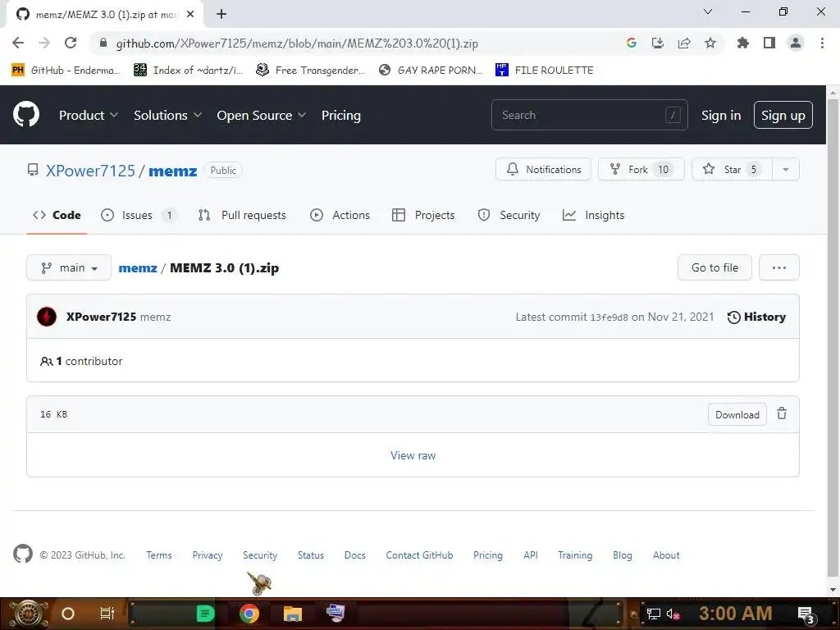Click the footer Terms link
This screenshot has width=840, height=630.
coord(159,555)
